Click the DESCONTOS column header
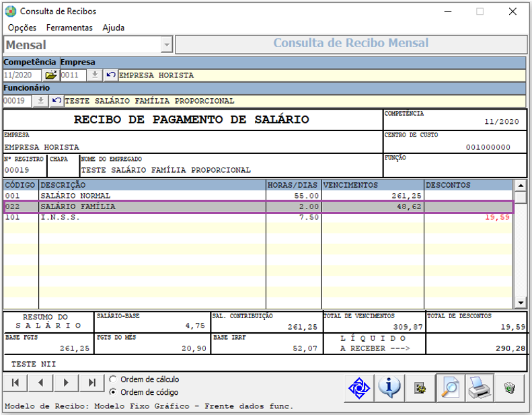This screenshot has width=532, height=415. tap(468, 185)
